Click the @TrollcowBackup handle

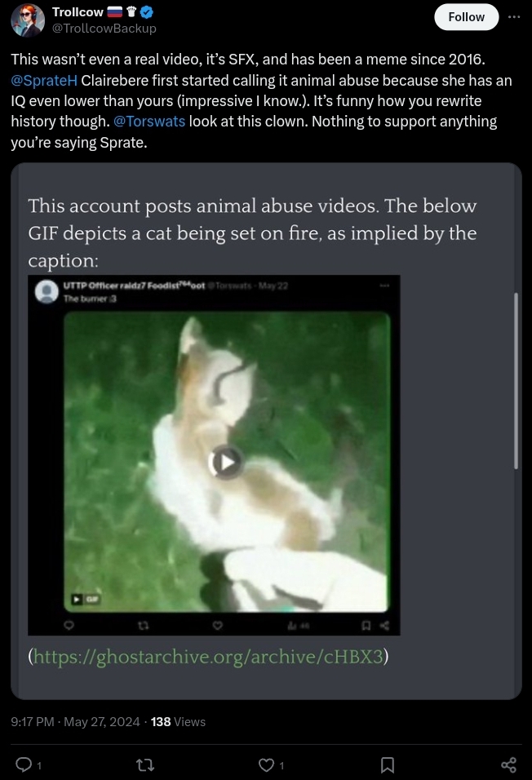pyautogui.click(x=104, y=29)
